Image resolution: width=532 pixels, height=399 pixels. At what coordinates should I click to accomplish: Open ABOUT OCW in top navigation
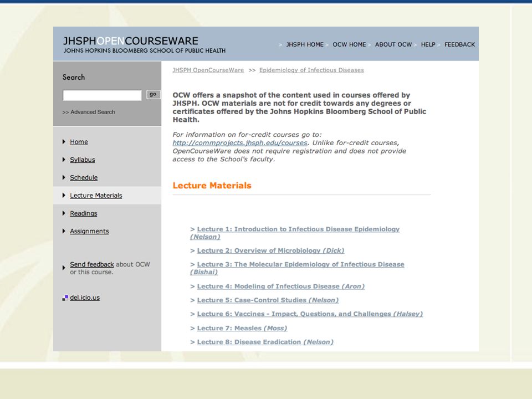tap(393, 44)
